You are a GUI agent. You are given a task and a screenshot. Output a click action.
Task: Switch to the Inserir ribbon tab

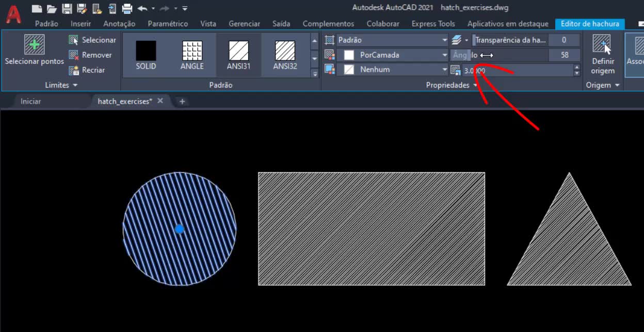click(81, 24)
